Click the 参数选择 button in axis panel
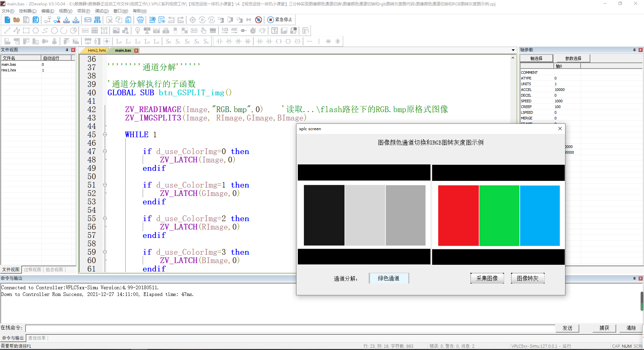644x350 pixels. click(573, 58)
